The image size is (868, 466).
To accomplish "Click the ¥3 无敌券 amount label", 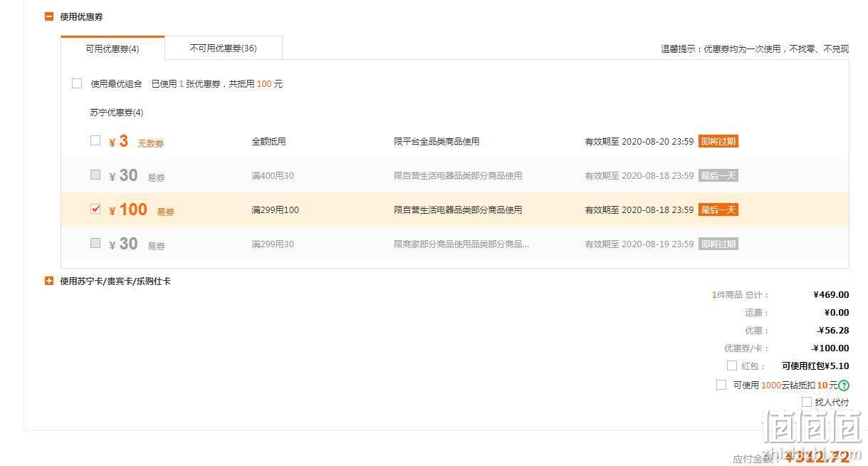I will [136, 142].
